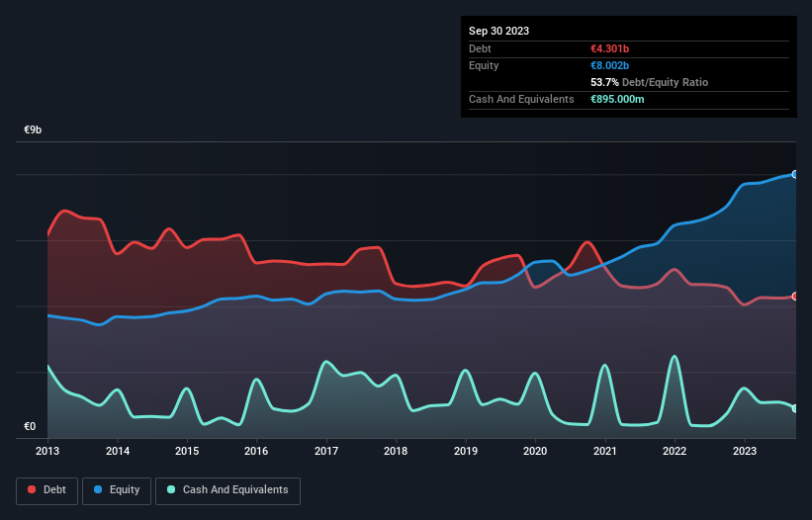The height and width of the screenshot is (520, 812).
Task: Click the €8.002b equity value
Action: pos(609,65)
